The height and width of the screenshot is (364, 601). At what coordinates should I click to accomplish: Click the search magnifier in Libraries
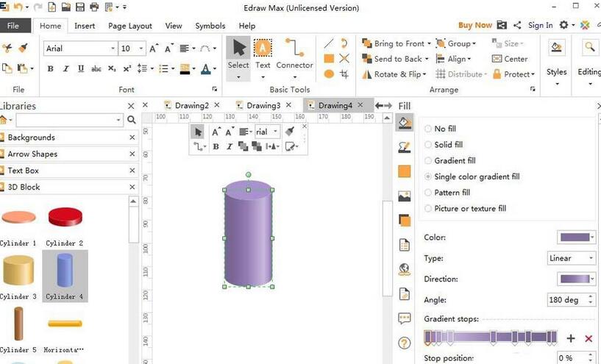click(131, 120)
